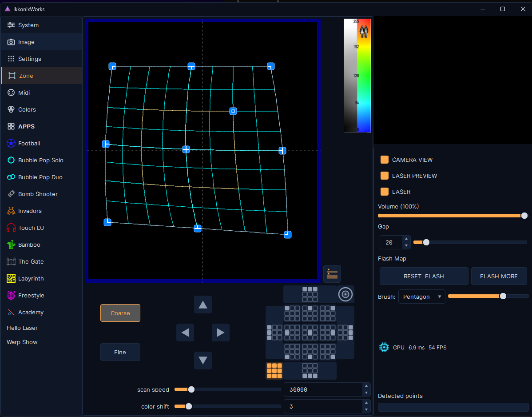Open The Gate app
The height and width of the screenshot is (417, 532).
(41, 261)
